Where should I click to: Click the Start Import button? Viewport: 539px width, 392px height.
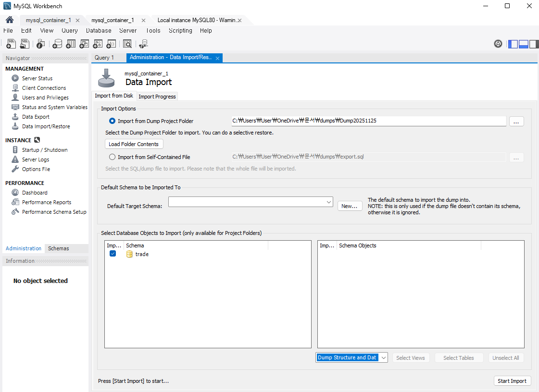coord(512,381)
